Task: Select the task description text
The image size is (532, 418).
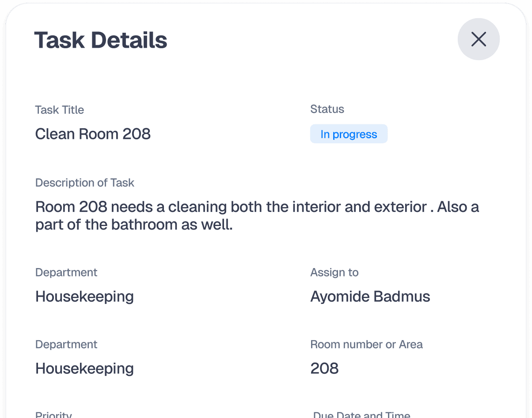Action: click(257, 215)
